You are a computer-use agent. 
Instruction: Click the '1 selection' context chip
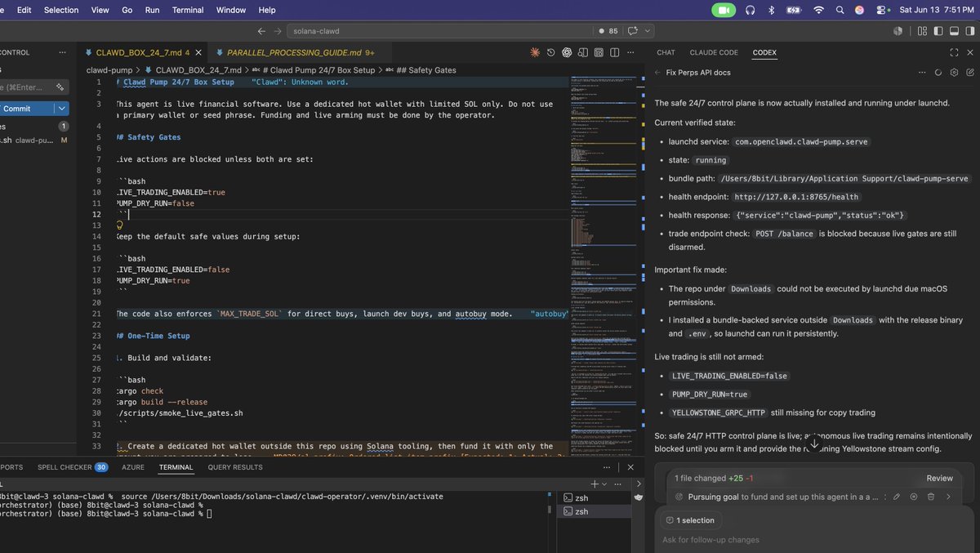coord(689,520)
